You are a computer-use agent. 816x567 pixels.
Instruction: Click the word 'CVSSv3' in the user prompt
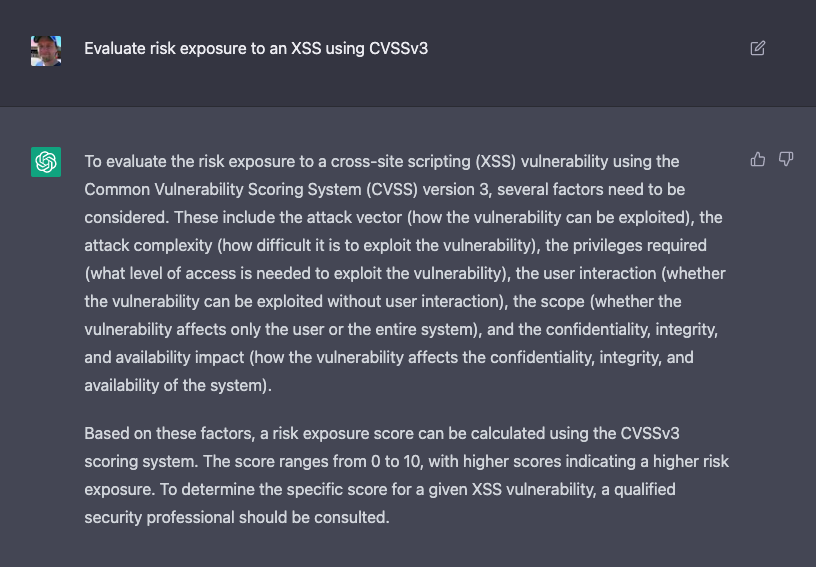point(398,48)
